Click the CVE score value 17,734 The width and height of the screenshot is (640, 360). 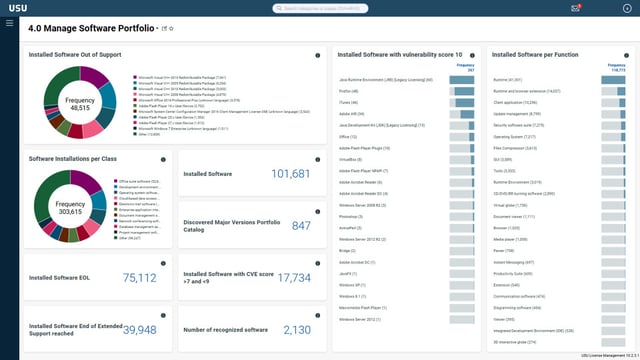(294, 278)
